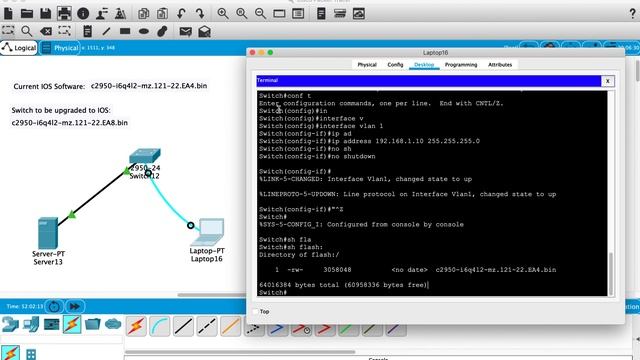640x360 pixels.
Task: Switch to the Logical workspace view
Action: [19, 48]
